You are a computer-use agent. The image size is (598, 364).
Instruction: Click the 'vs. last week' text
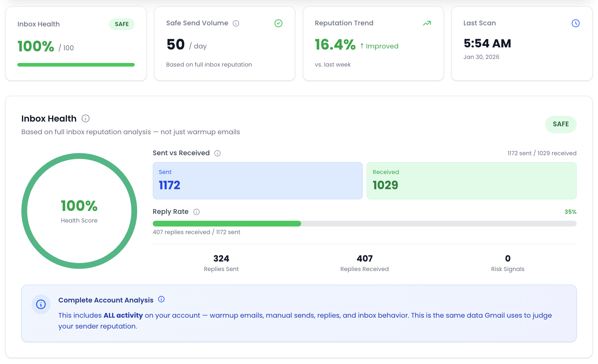(333, 64)
